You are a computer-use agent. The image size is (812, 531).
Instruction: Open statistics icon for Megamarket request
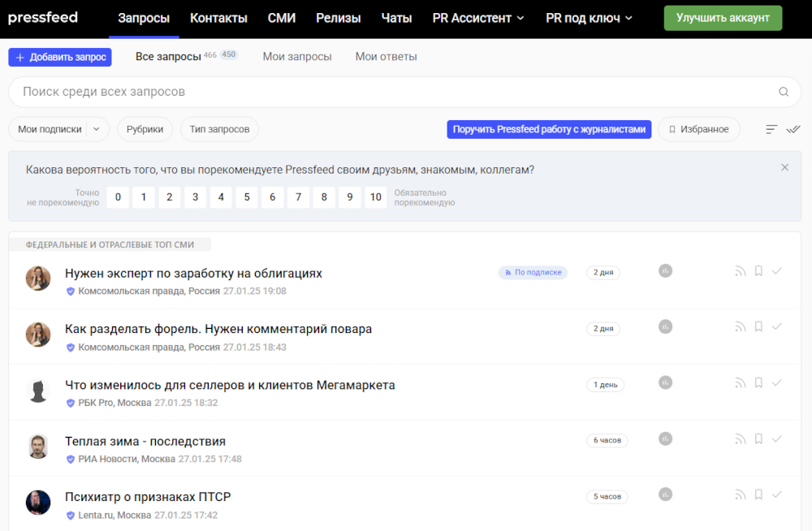(665, 382)
